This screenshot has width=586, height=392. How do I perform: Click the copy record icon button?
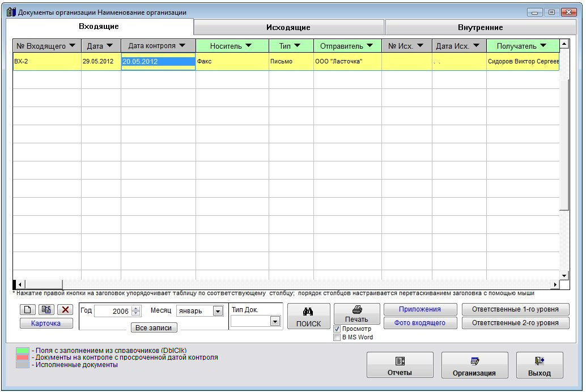(46, 310)
